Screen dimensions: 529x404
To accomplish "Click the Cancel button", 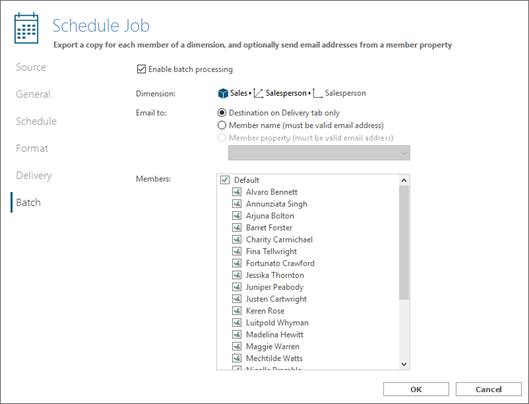I will tap(489, 389).
